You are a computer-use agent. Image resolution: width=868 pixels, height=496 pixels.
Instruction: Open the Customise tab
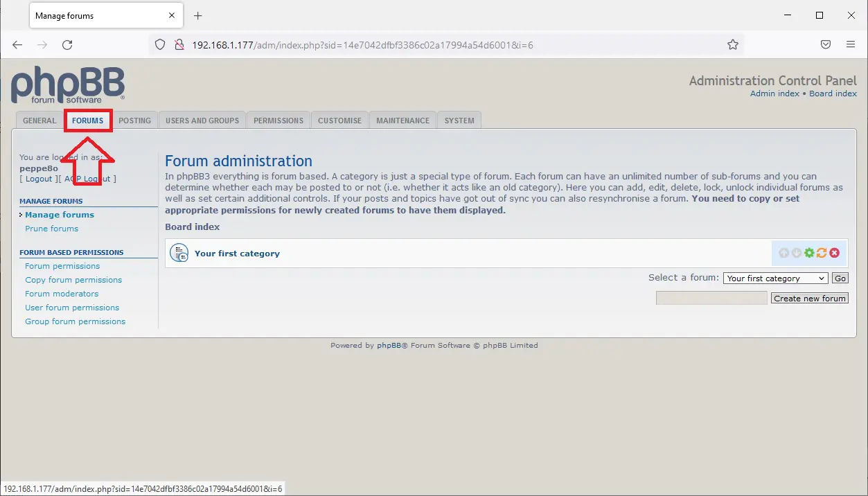tap(339, 121)
